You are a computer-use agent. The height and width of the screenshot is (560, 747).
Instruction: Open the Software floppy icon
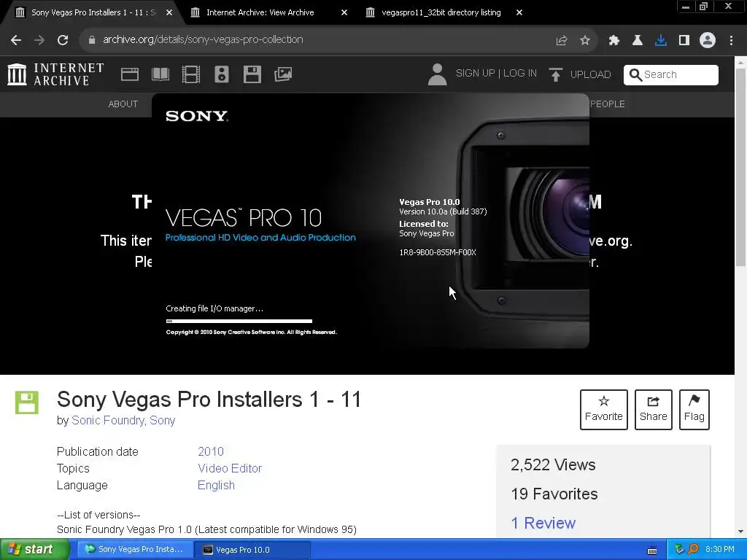tap(252, 74)
